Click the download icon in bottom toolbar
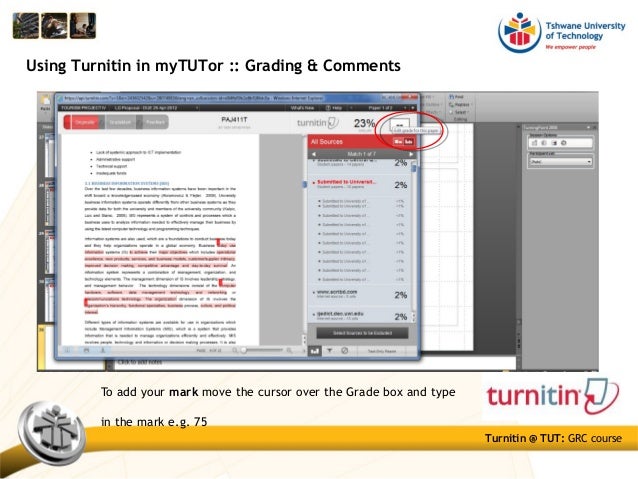Image resolution: width=638 pixels, height=479 pixels. pos(103,350)
